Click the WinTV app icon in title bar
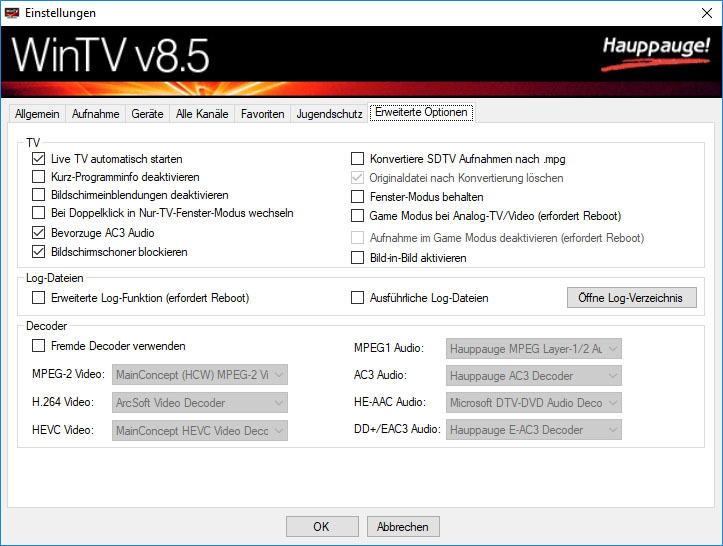723x546 pixels. pos(12,13)
